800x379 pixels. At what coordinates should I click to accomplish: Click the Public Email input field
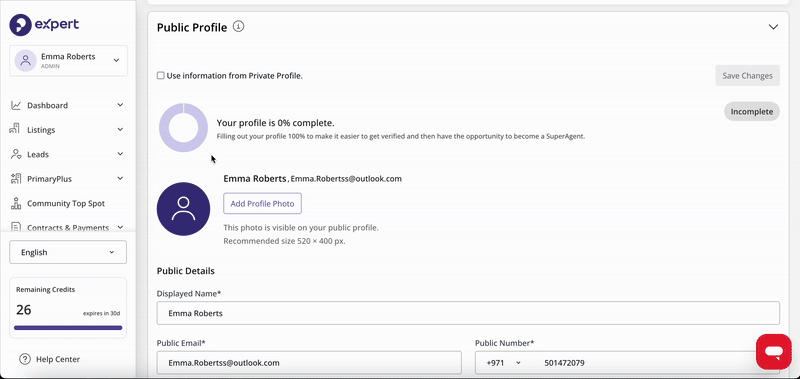pyautogui.click(x=309, y=363)
